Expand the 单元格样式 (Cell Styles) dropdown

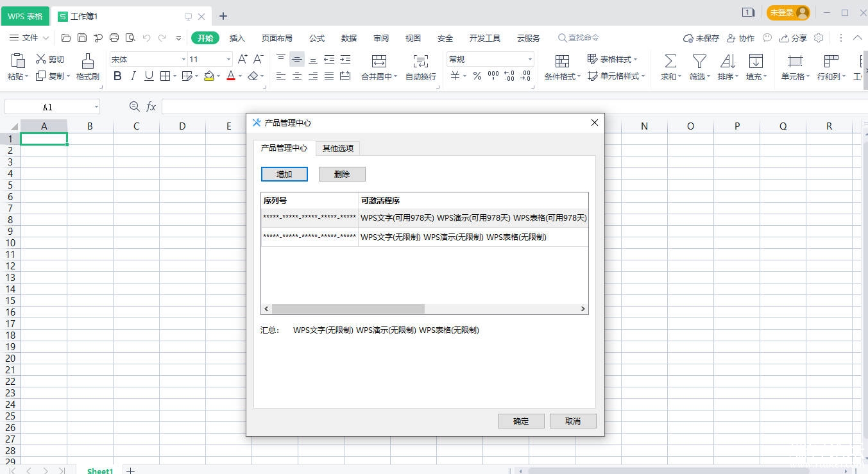click(x=643, y=76)
